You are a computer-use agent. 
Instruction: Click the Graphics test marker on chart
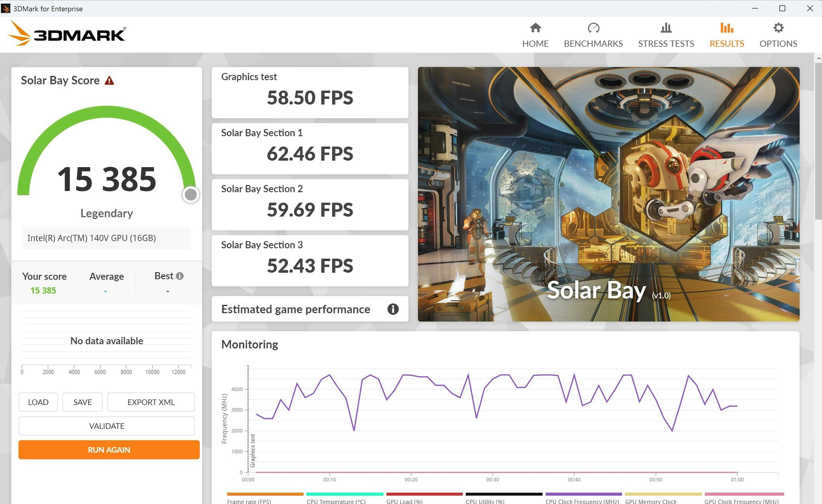[x=252, y=450]
